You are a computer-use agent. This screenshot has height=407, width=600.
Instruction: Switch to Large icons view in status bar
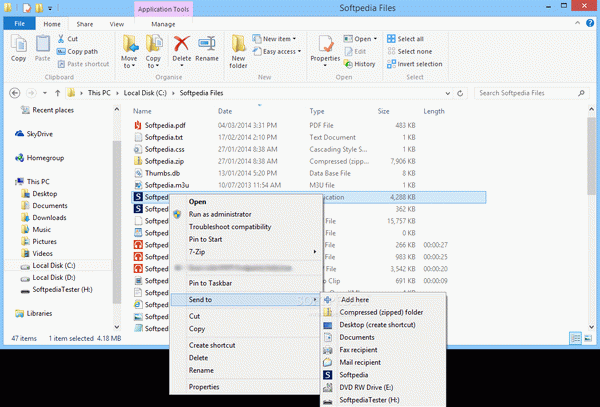click(588, 338)
